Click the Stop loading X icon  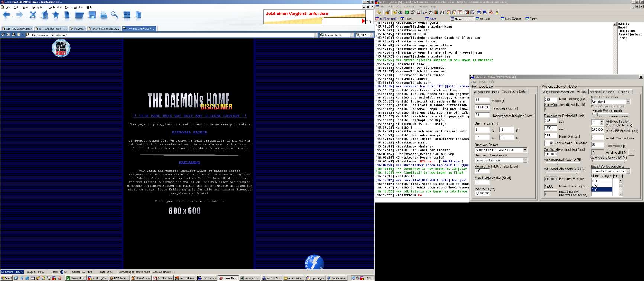(33, 15)
